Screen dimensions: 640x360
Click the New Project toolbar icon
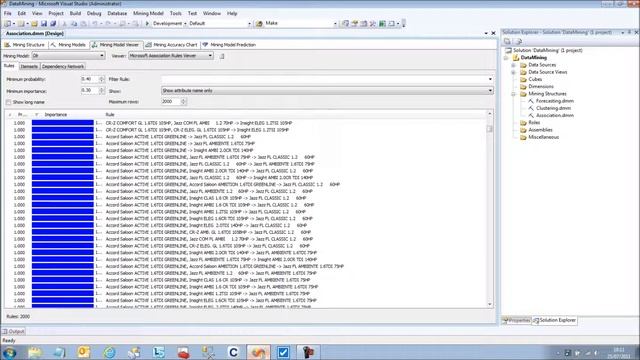(7, 24)
